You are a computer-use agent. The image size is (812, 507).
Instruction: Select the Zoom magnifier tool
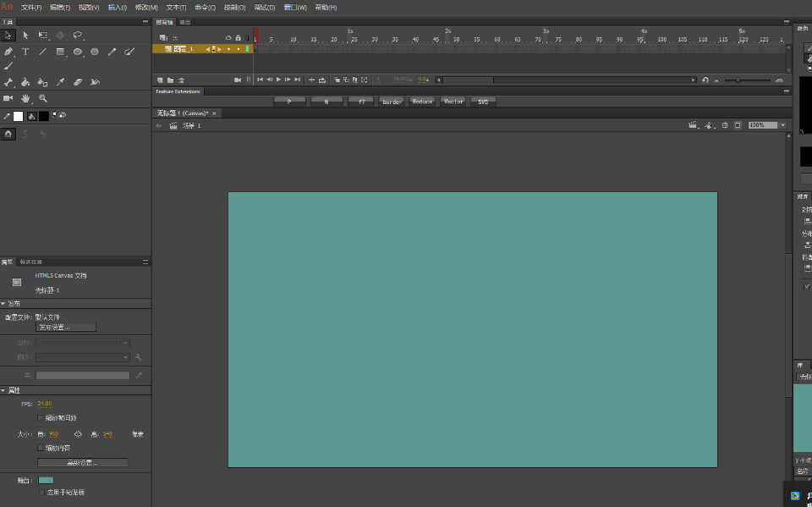[x=43, y=98]
